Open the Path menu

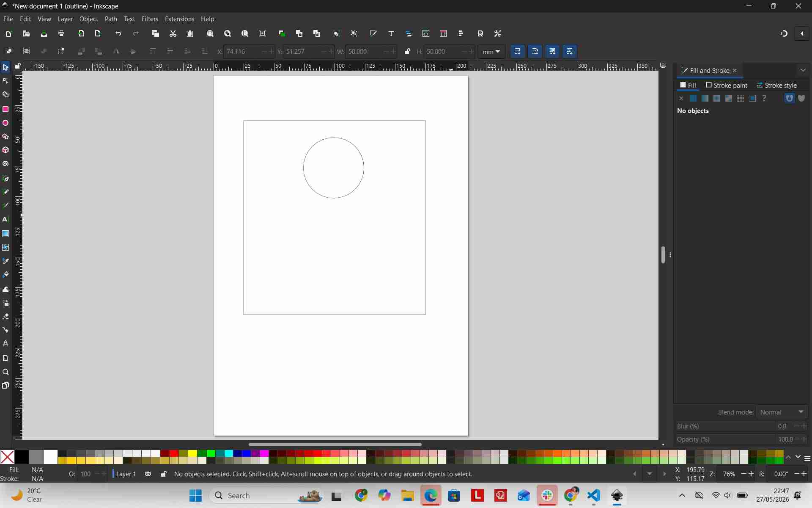[x=111, y=19]
